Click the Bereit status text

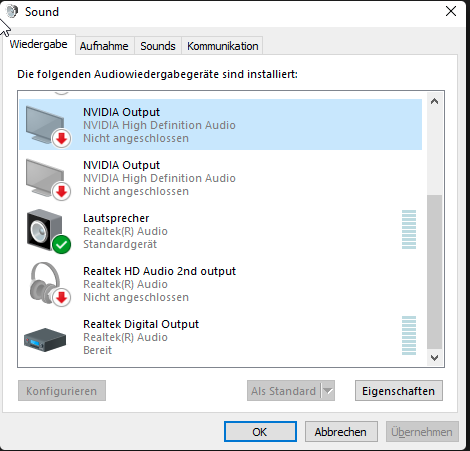pyautogui.click(x=98, y=350)
